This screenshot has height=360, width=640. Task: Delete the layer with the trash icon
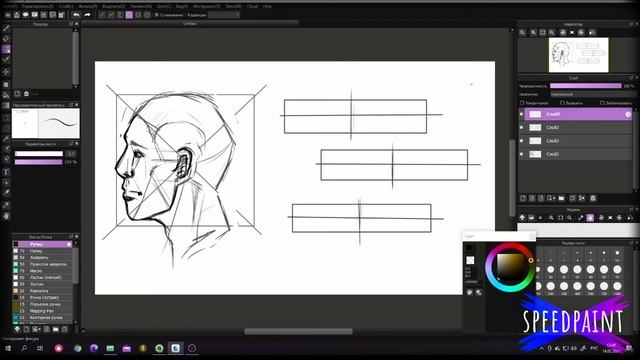coord(593,198)
